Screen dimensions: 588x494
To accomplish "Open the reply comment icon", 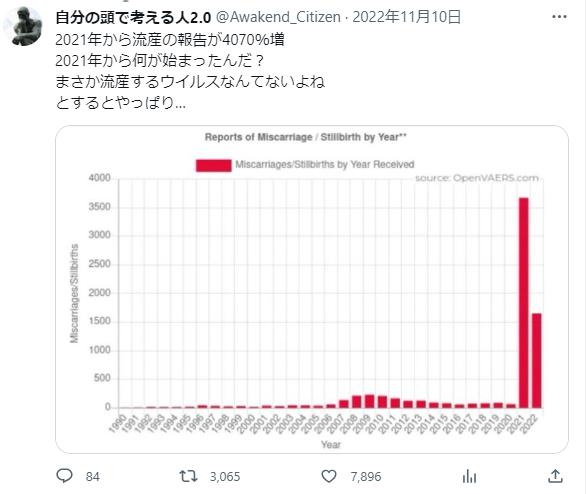I will [64, 476].
